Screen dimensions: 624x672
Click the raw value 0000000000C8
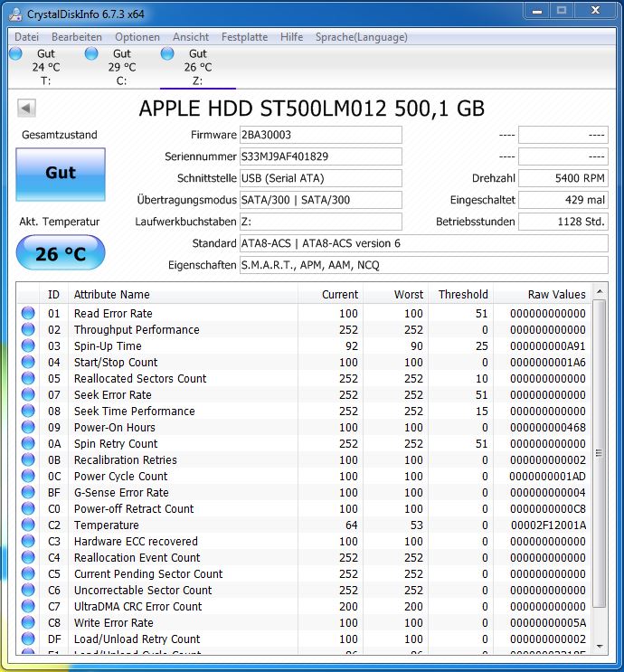click(548, 508)
